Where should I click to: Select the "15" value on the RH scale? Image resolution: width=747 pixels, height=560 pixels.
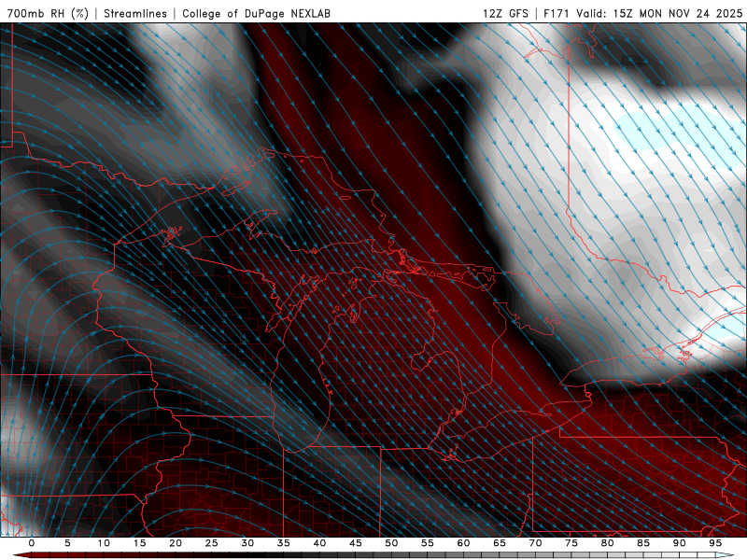tap(139, 543)
